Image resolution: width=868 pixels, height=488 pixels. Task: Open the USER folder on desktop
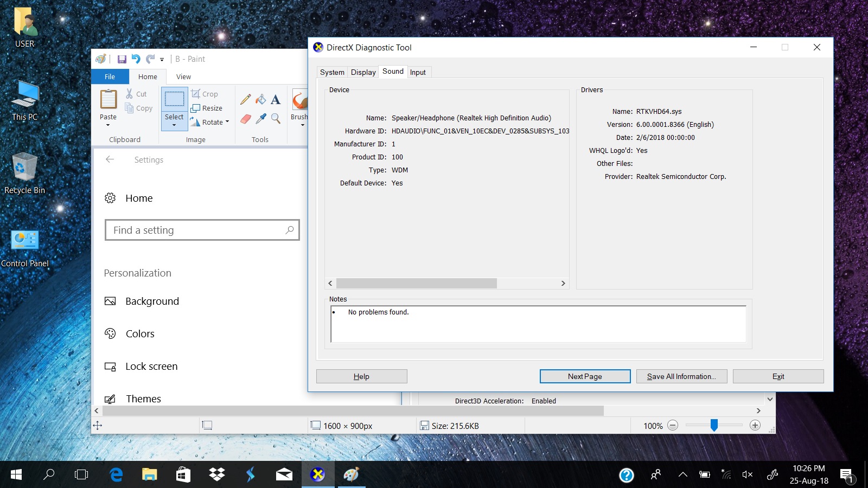[x=24, y=28]
